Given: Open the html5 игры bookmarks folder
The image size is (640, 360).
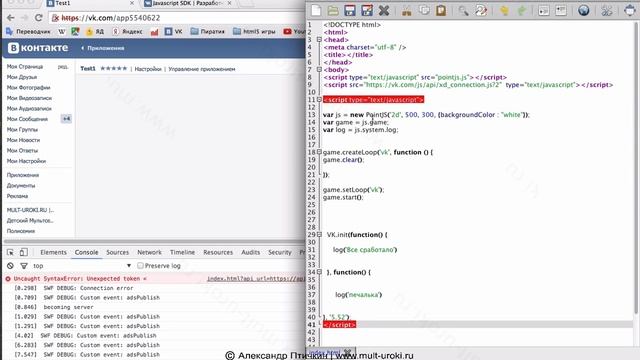Looking at the screenshot, I should (x=254, y=31).
